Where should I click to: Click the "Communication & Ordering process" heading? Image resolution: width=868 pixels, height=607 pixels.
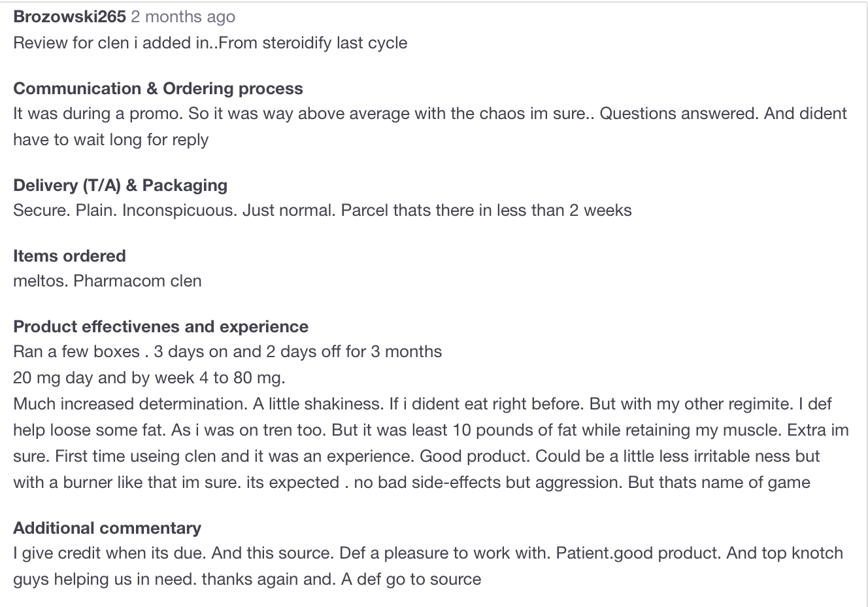158,88
